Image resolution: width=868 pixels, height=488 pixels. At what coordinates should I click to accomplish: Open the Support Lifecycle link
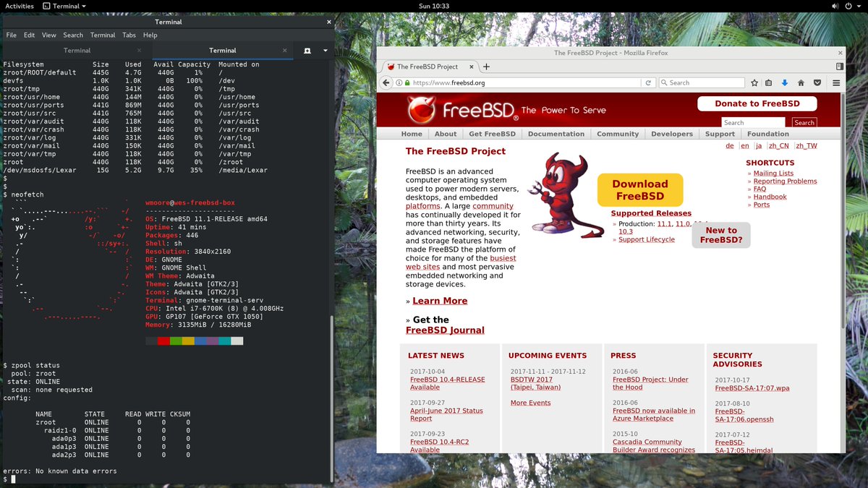pos(647,239)
